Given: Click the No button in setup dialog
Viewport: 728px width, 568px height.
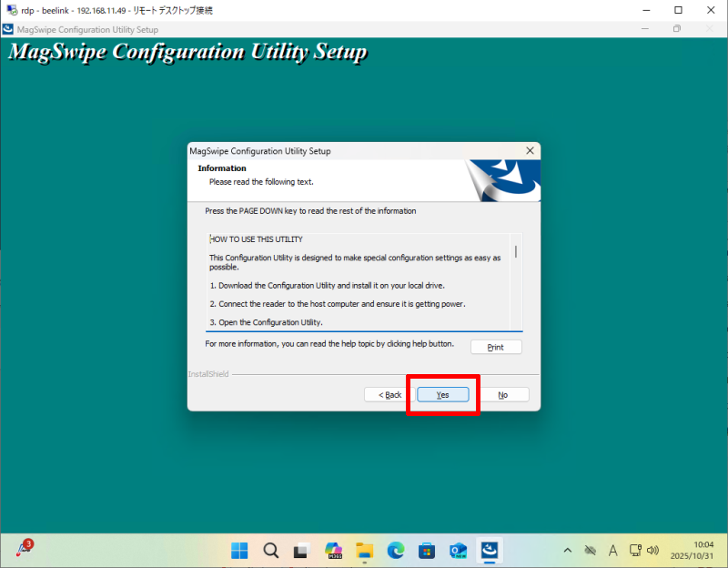Looking at the screenshot, I should pos(502,395).
